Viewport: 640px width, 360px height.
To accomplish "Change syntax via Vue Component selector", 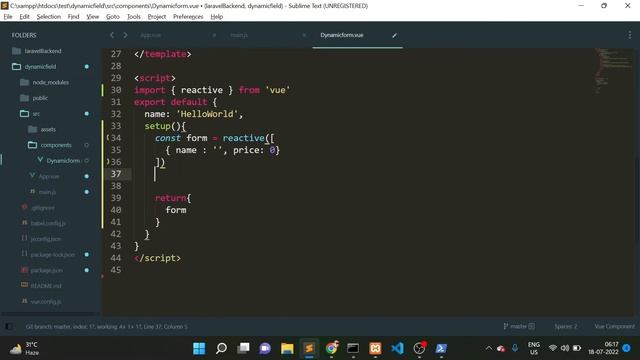I will 614,327.
